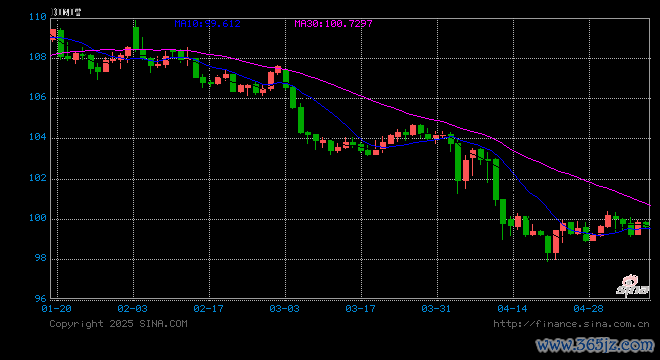Viewport: 660px width, 360px height.
Task: Click the MA30:100.7297 indicator label
Action: coord(333,24)
